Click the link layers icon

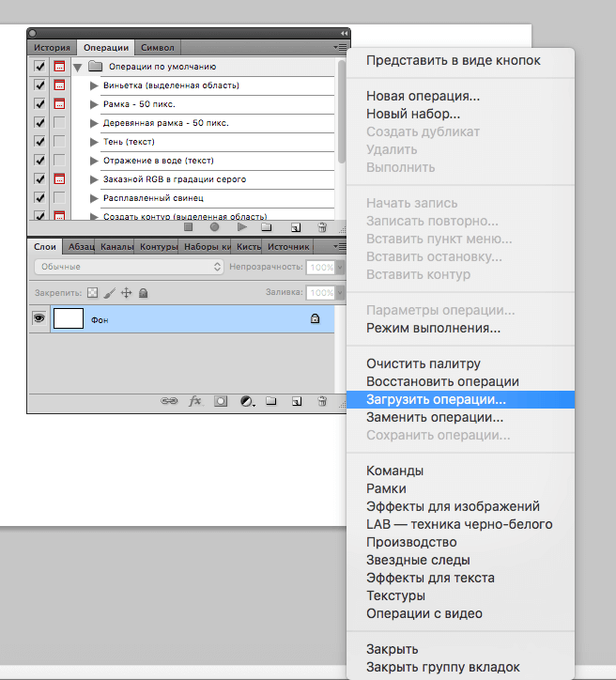[x=169, y=401]
